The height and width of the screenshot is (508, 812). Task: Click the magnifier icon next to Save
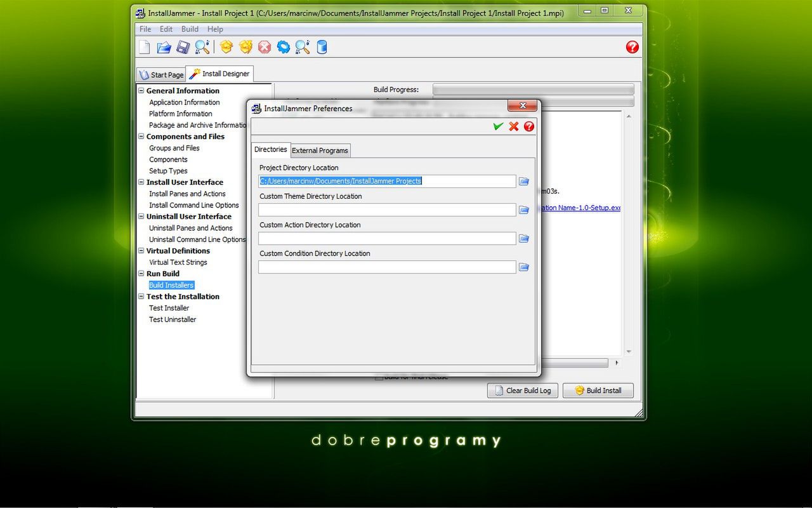(x=202, y=47)
